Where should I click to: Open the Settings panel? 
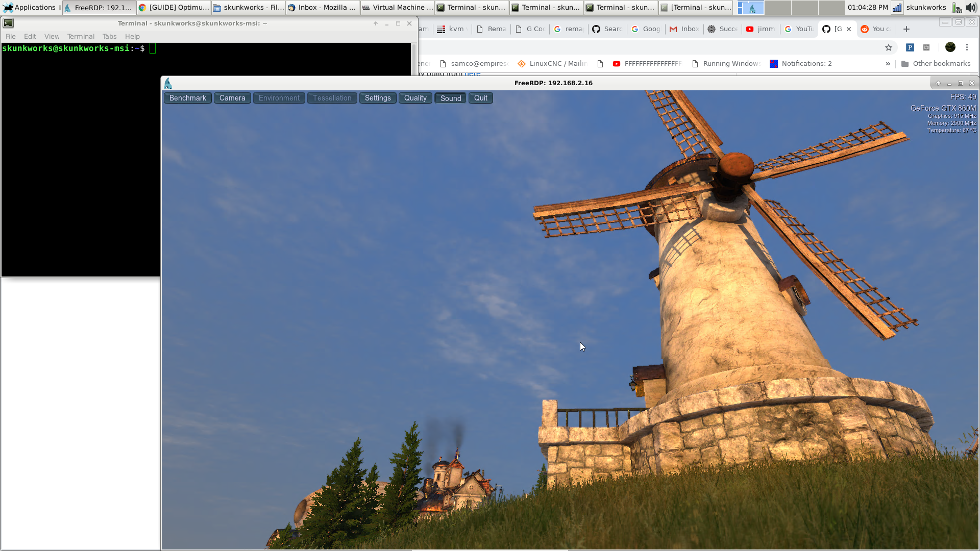click(x=378, y=98)
